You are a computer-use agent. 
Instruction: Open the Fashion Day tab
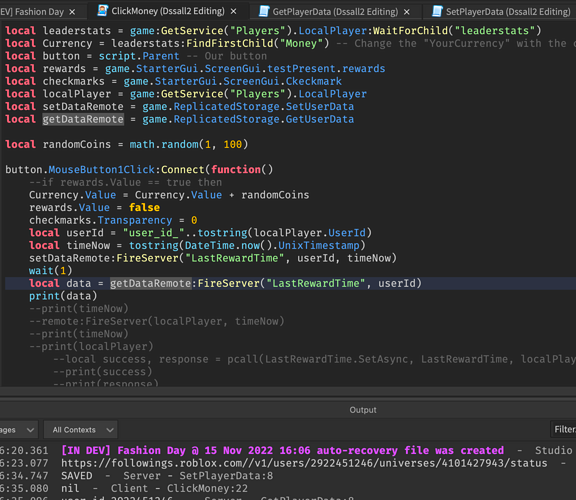coord(32,12)
